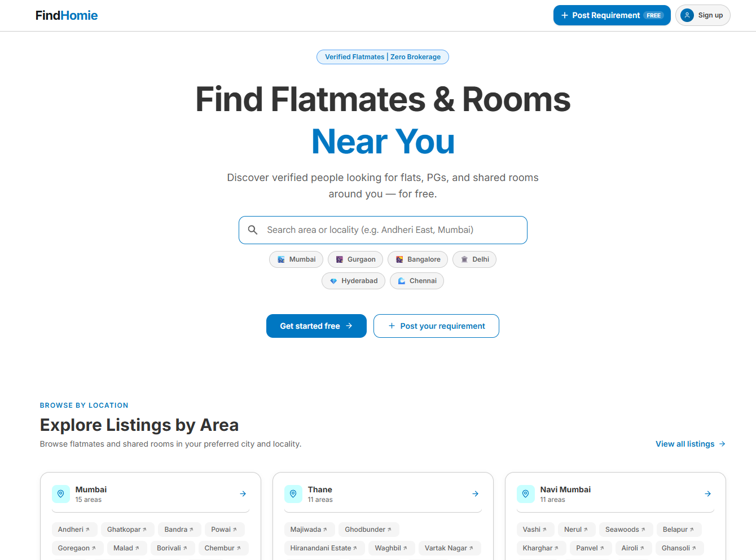Viewport: 756px width, 560px height.
Task: Open Vartak Nagar area tag
Action: 449,548
